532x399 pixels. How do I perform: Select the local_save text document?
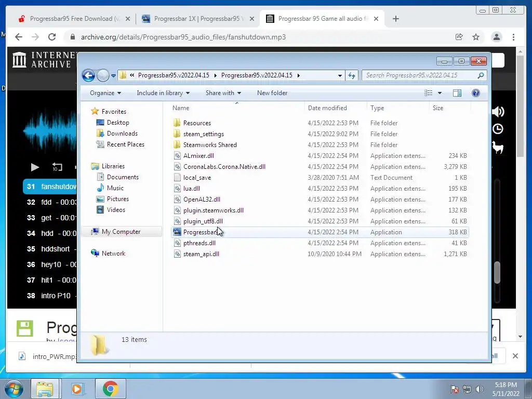click(197, 178)
